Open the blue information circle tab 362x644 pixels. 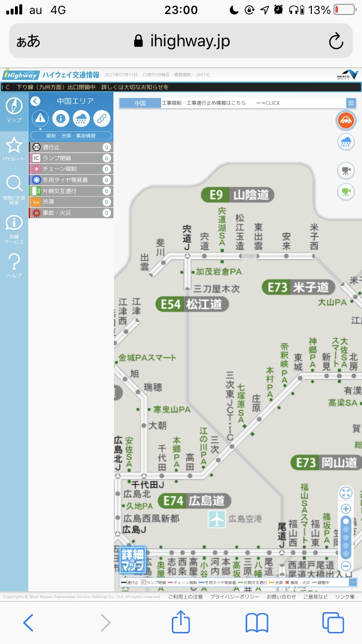tap(61, 118)
